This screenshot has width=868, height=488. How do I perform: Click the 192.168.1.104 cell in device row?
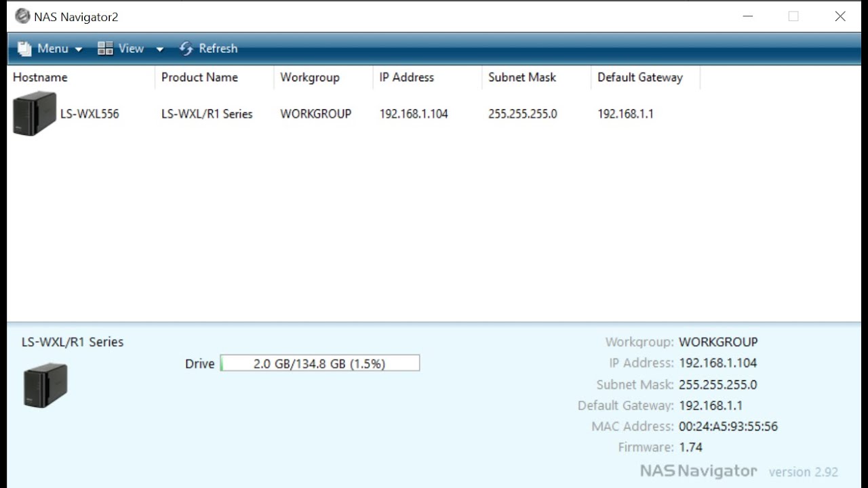pos(414,114)
